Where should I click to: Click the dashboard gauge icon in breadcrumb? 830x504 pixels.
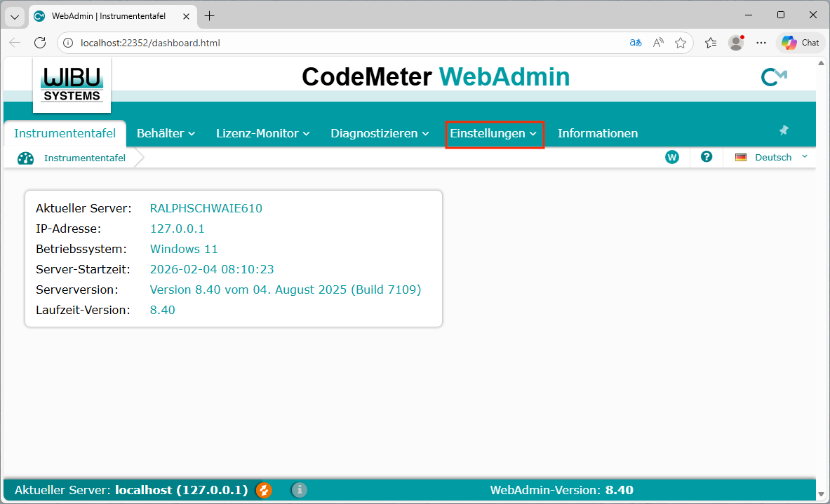[x=26, y=158]
